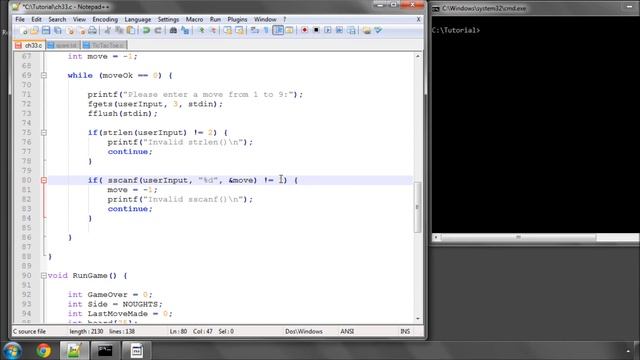The width and height of the screenshot is (640, 360).
Task: Open Google Chrome from the taskbar
Action: pyautogui.click(x=43, y=351)
